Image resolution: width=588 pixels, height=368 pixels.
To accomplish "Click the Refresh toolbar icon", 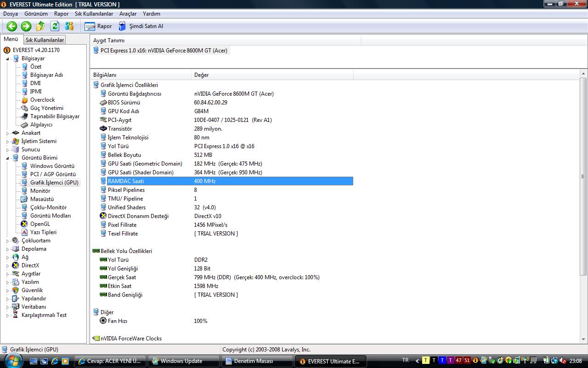I will (x=55, y=26).
